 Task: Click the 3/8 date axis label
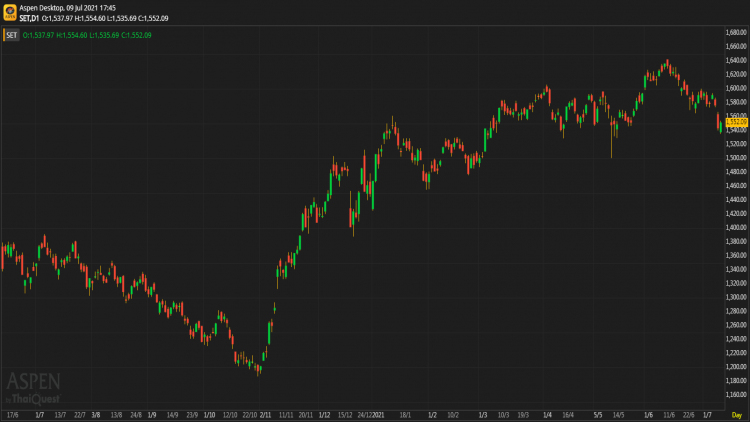(x=96, y=415)
